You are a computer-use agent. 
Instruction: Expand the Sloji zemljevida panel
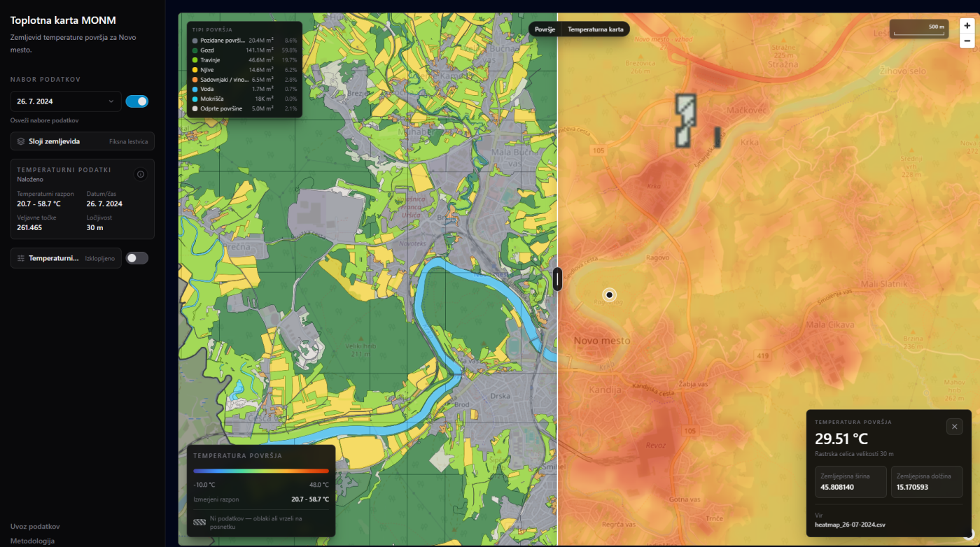click(x=83, y=141)
